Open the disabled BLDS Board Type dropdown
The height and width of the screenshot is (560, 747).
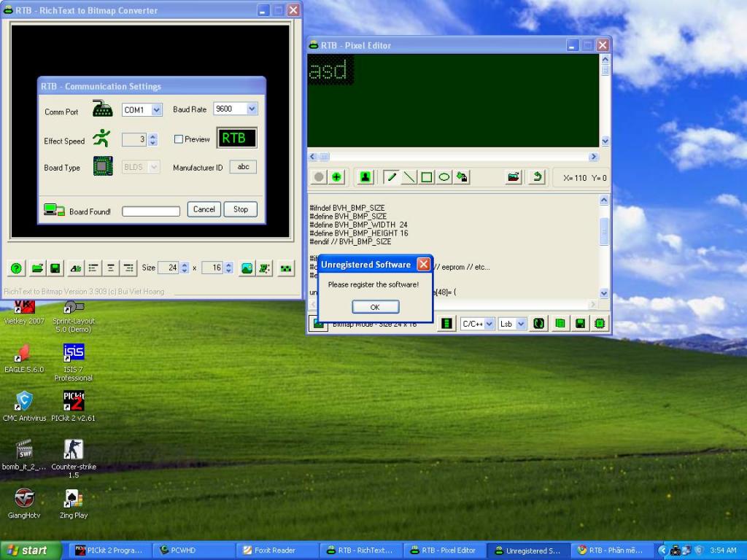tap(153, 167)
